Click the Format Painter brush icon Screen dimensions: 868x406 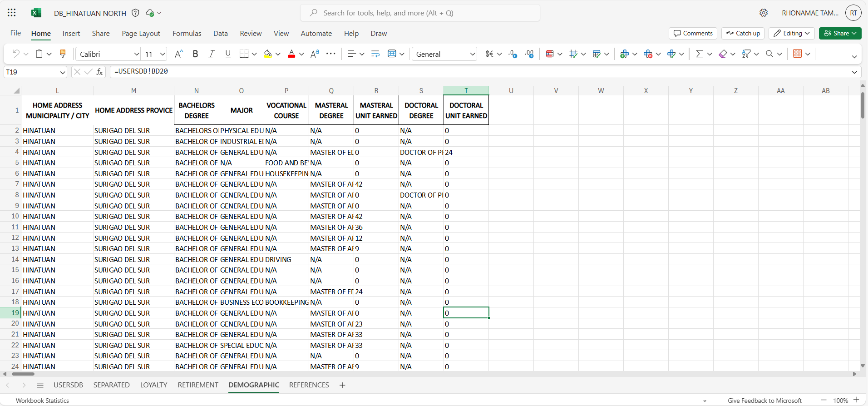coord(63,54)
